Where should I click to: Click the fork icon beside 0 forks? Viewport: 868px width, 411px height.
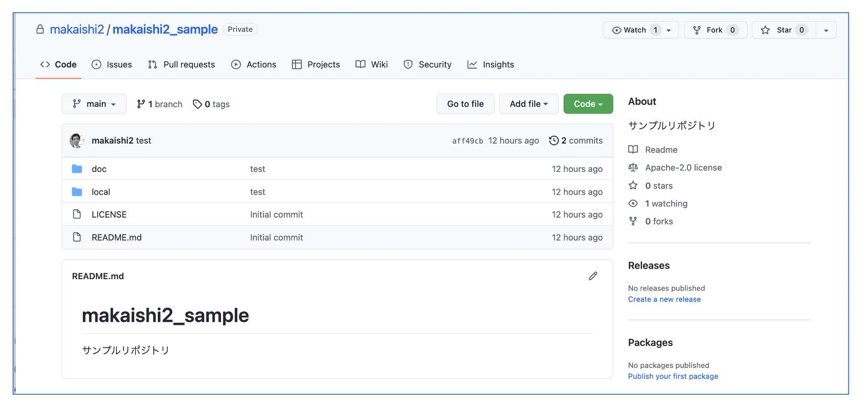click(x=633, y=221)
